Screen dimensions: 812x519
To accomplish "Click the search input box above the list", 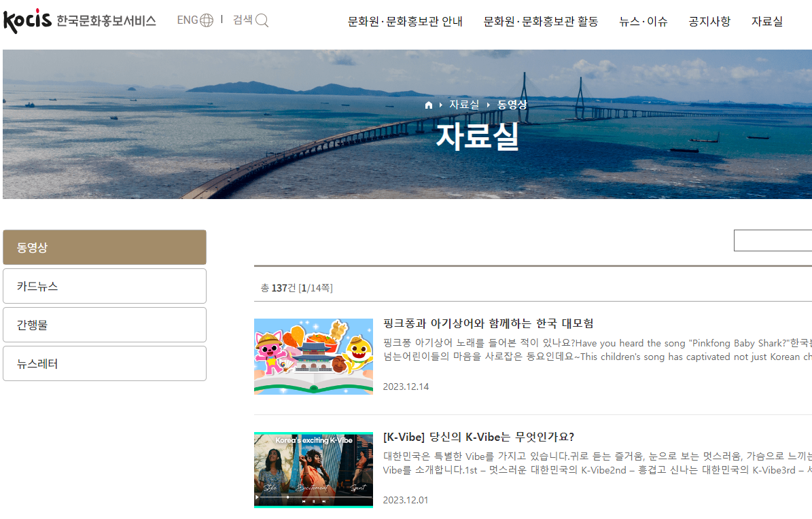I will (775, 240).
